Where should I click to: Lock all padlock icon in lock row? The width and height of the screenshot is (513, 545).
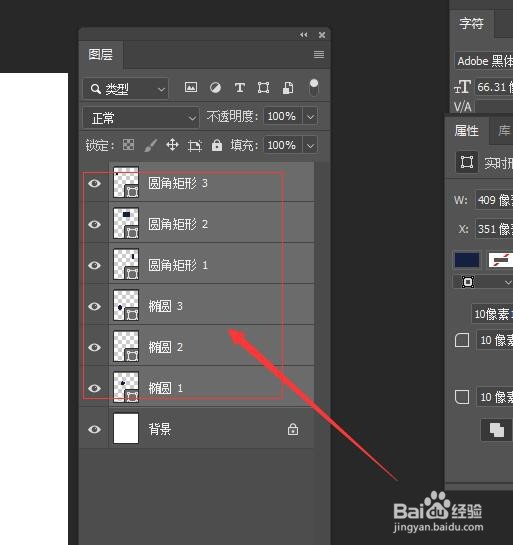[x=217, y=145]
